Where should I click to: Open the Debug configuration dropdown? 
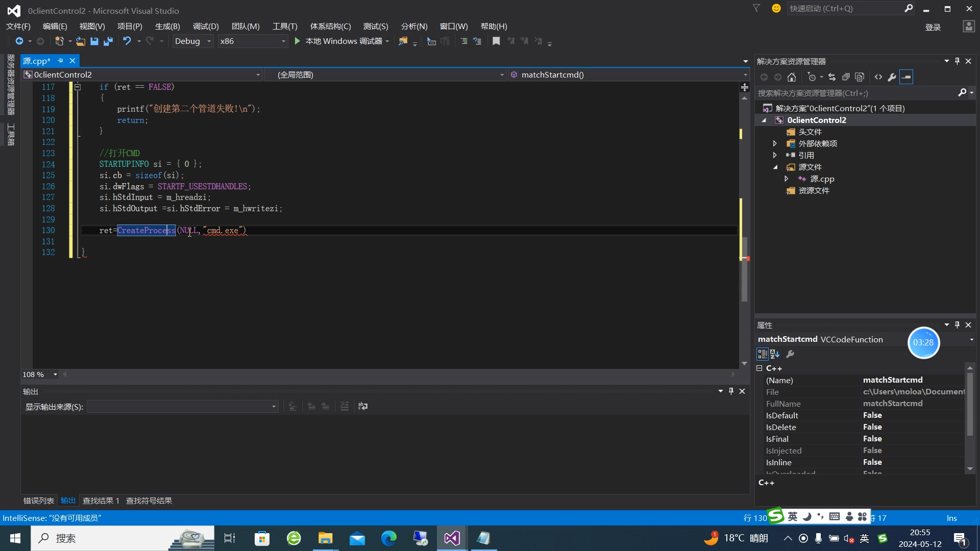192,41
